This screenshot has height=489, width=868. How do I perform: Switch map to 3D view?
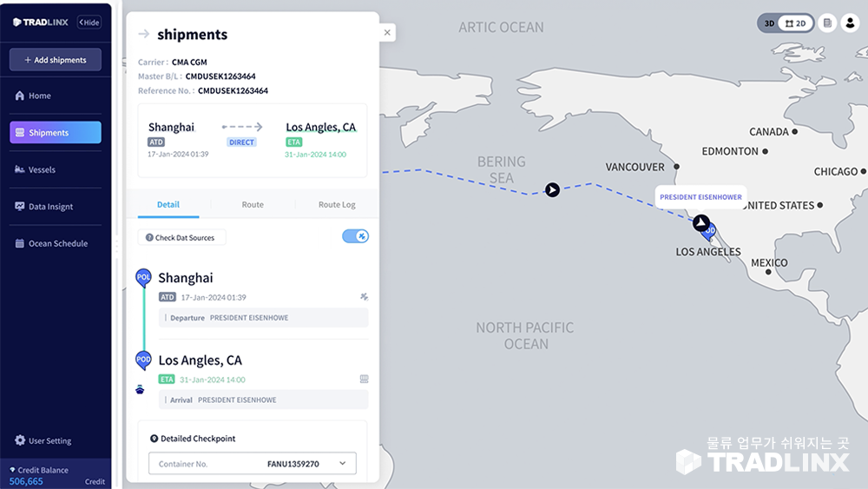769,23
